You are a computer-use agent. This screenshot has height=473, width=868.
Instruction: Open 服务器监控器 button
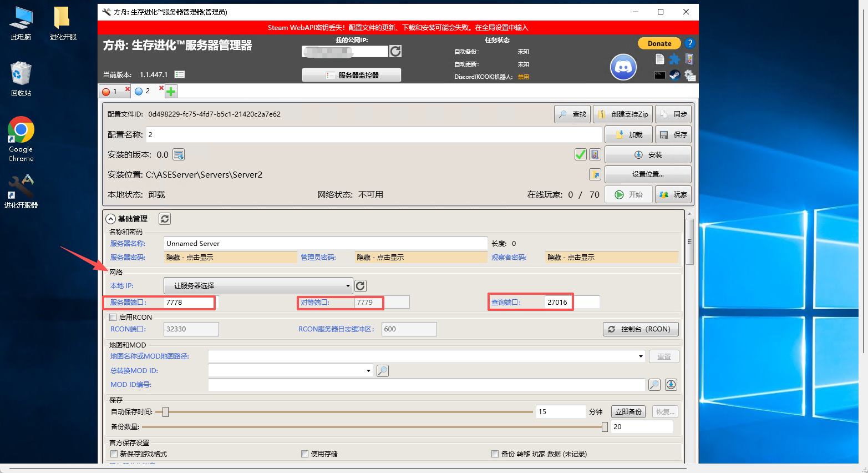point(352,75)
